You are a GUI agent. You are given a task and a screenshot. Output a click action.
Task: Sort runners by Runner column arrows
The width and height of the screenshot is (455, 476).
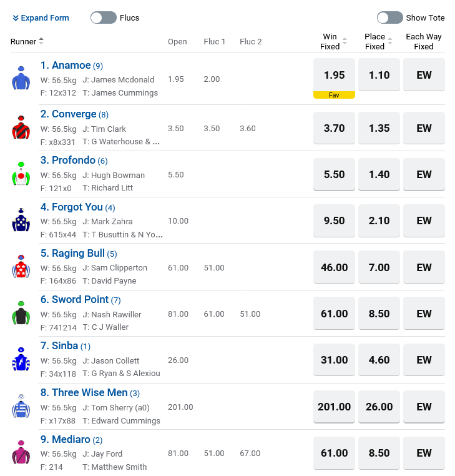coord(41,41)
